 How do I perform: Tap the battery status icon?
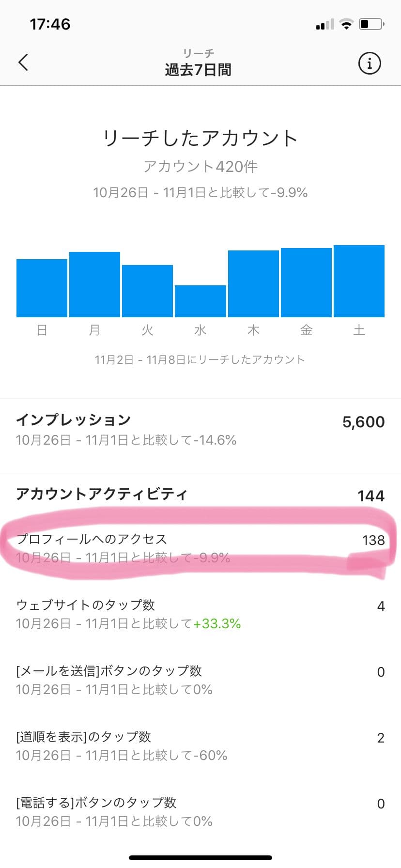click(371, 24)
